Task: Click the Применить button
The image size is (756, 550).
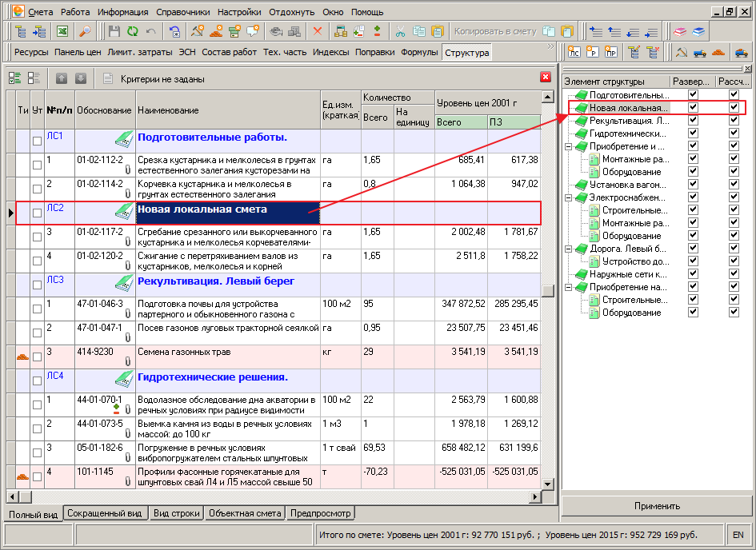Action: tap(657, 506)
